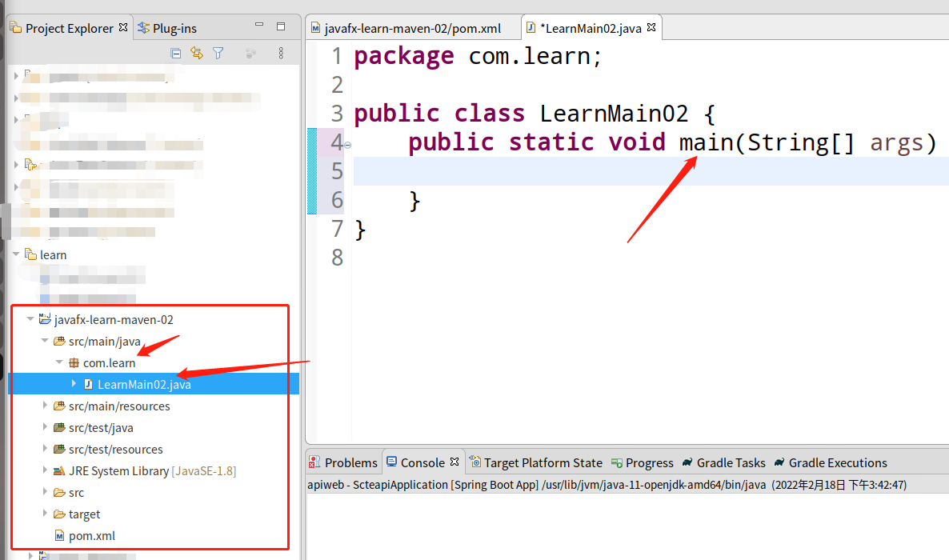This screenshot has width=949, height=560.
Task: Select the learn folder in the tree
Action: [x=54, y=255]
